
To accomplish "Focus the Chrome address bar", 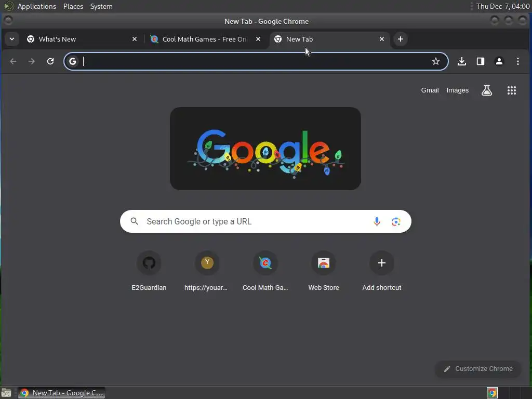I will [256, 61].
